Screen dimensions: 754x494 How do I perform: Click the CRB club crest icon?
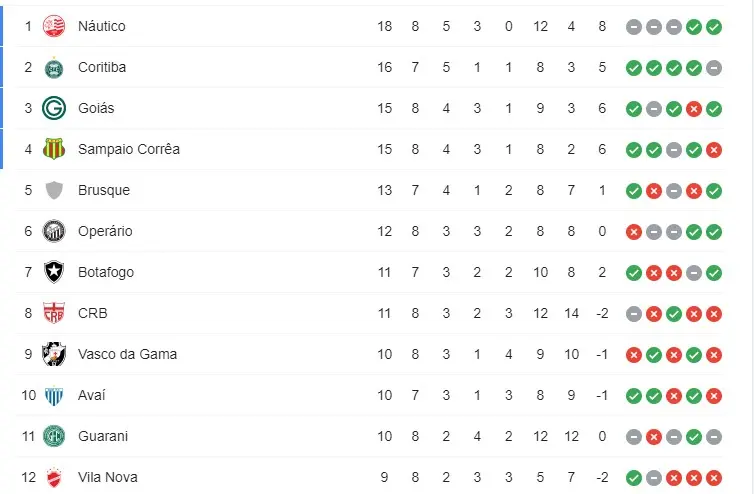tap(54, 313)
